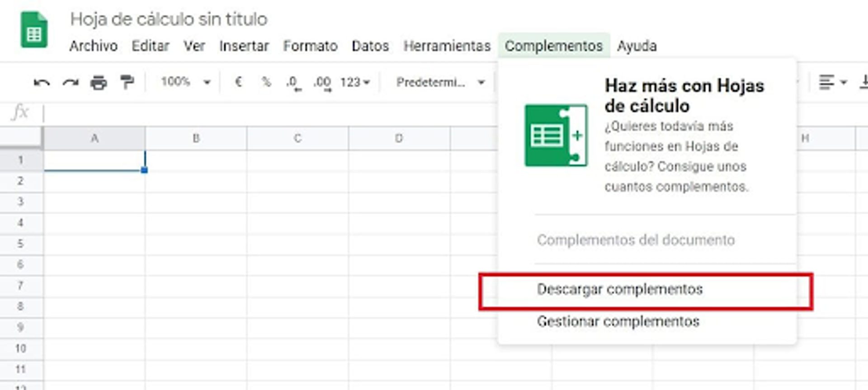Open the Predetermi... font dropdown
This screenshot has height=390, width=868.
point(440,82)
